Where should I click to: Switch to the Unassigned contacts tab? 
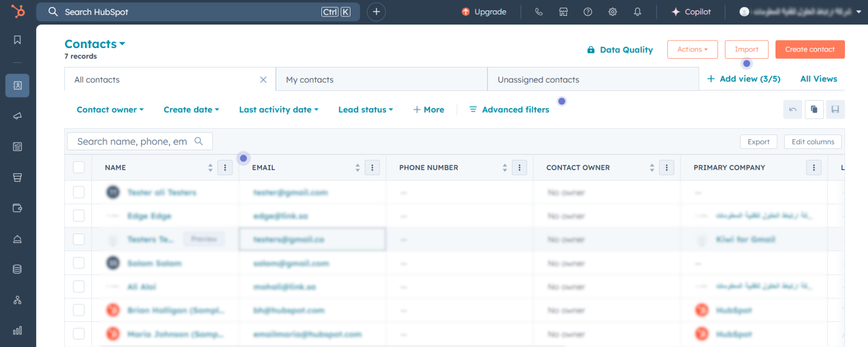pyautogui.click(x=593, y=80)
